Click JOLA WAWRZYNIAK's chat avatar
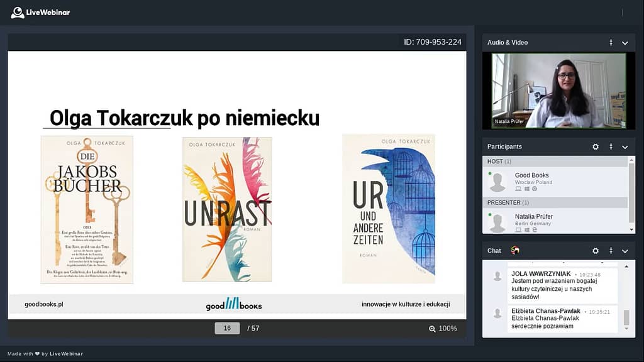This screenshot has width=644, height=362. 497,277
